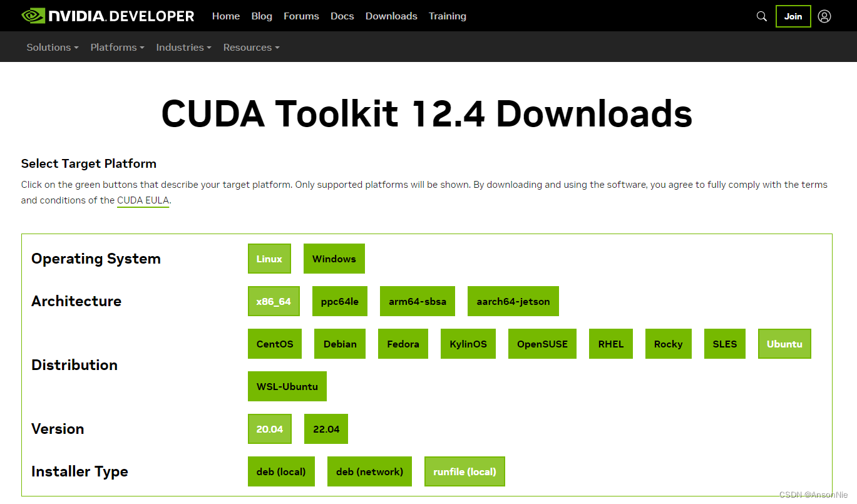Select Fedora distribution
857x504 pixels.
[403, 344]
